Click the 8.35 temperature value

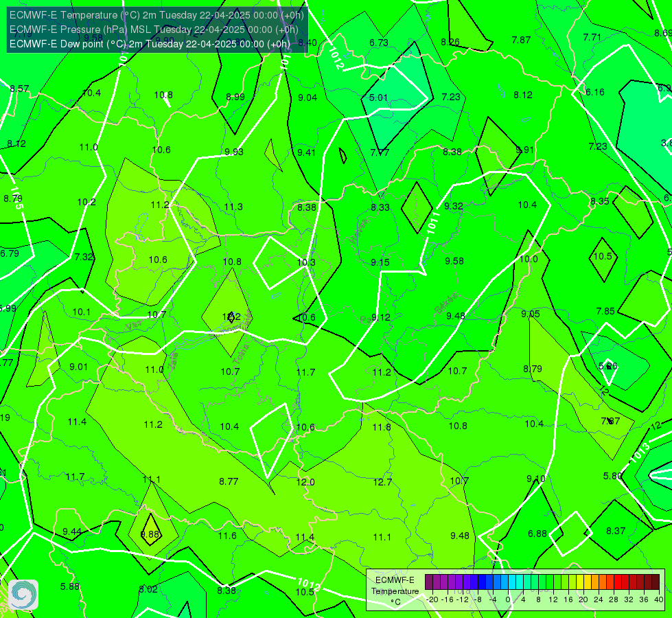point(599,201)
